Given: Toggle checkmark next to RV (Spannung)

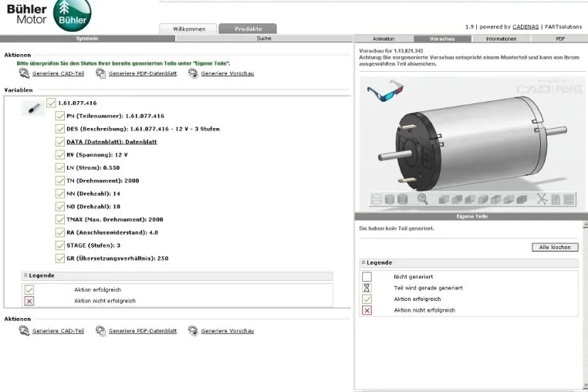Looking at the screenshot, I should [60, 154].
